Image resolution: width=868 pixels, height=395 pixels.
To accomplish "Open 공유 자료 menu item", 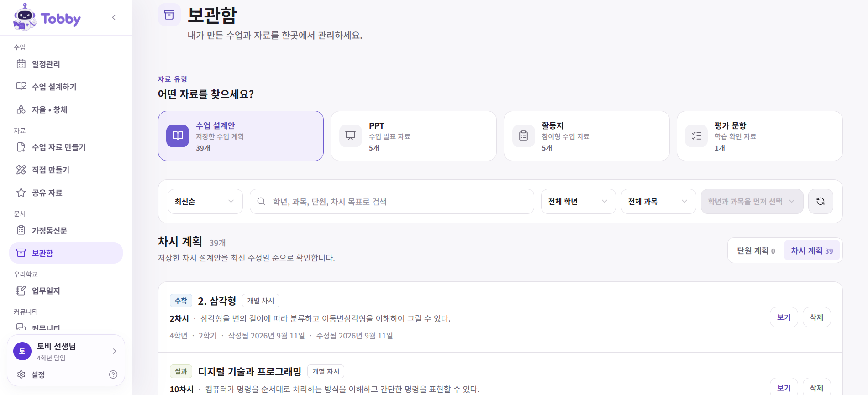I will tap(66, 192).
